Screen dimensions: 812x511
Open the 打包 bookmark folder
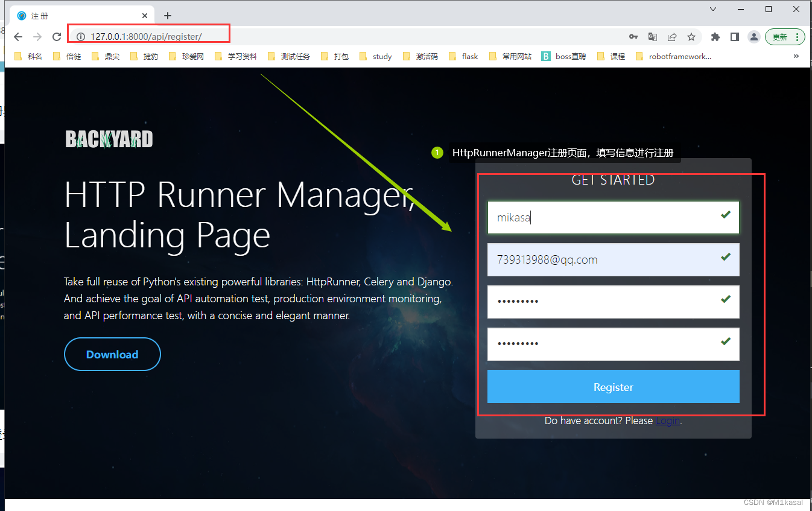[335, 56]
